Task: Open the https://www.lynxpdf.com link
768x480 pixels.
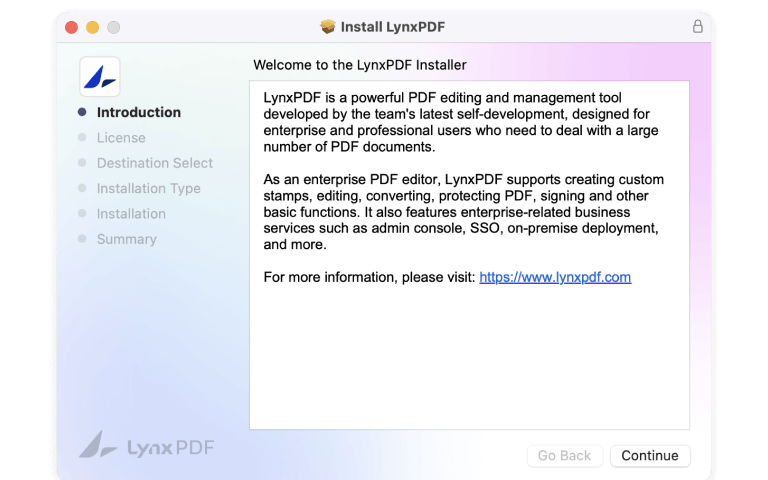Action: pos(555,277)
